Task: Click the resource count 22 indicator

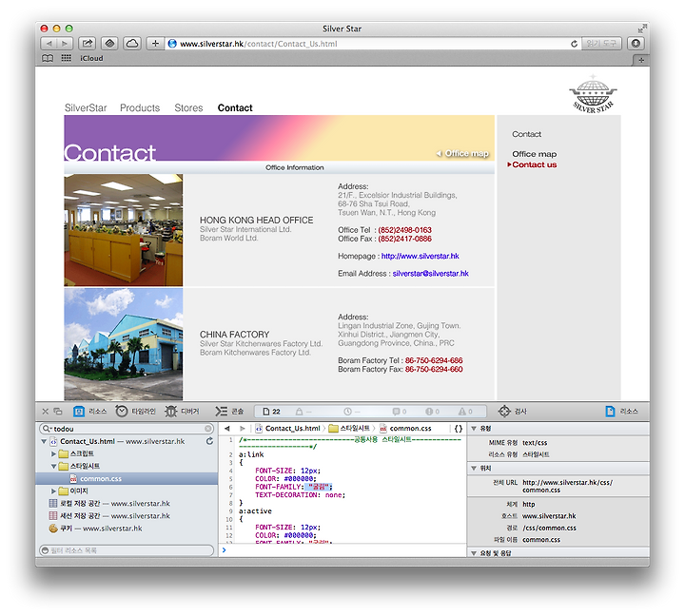Action: tap(271, 412)
